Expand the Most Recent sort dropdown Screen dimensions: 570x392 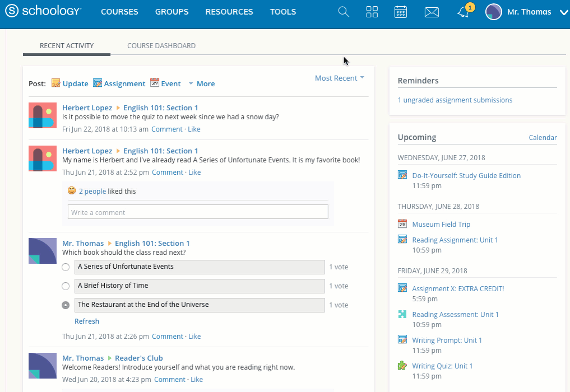[340, 78]
